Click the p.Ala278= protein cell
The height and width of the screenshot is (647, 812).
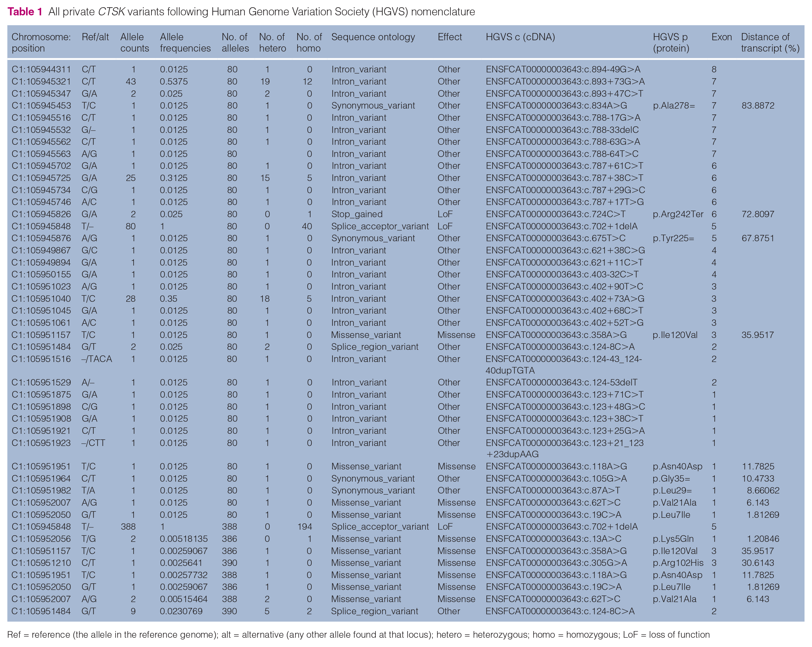tap(674, 105)
